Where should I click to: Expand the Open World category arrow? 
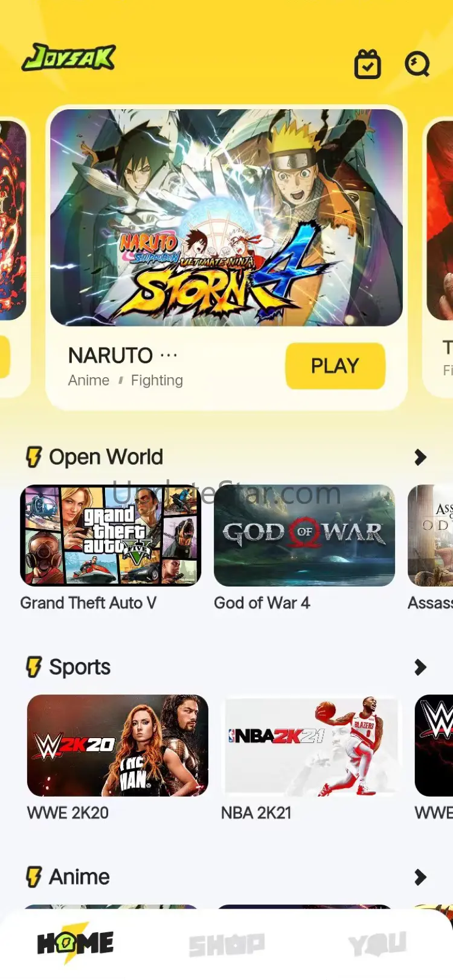[x=420, y=457]
